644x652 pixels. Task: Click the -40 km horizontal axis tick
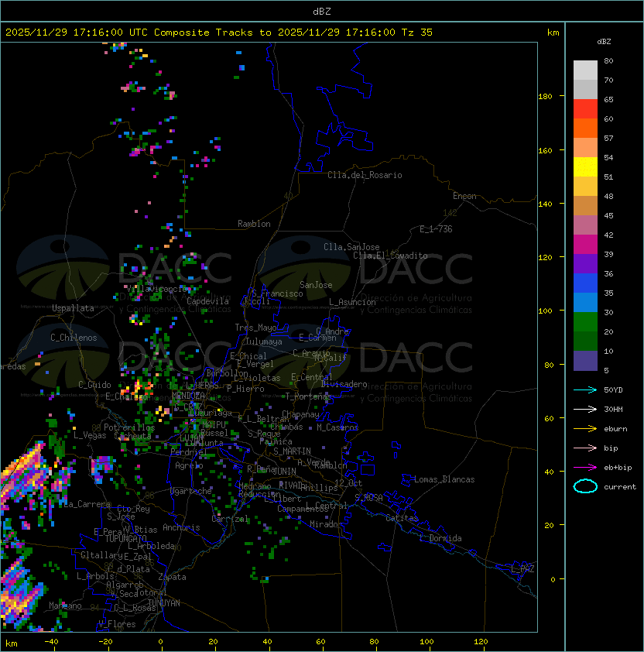(x=52, y=641)
